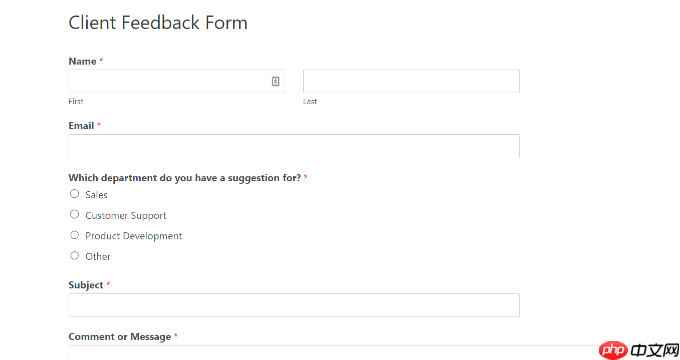This screenshot has width=680, height=360.
Task: Click into the Subject input field
Action: point(294,305)
